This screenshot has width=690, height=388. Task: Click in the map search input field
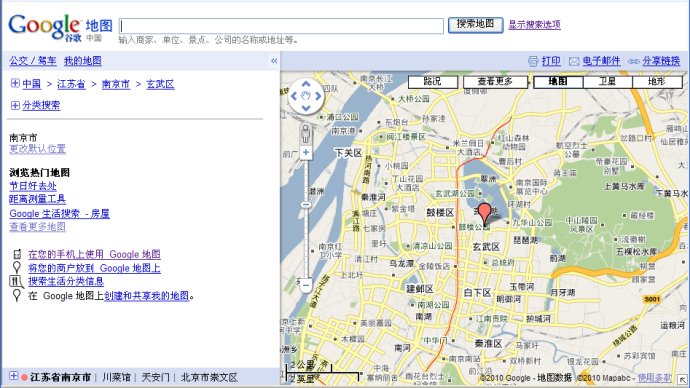coord(281,26)
